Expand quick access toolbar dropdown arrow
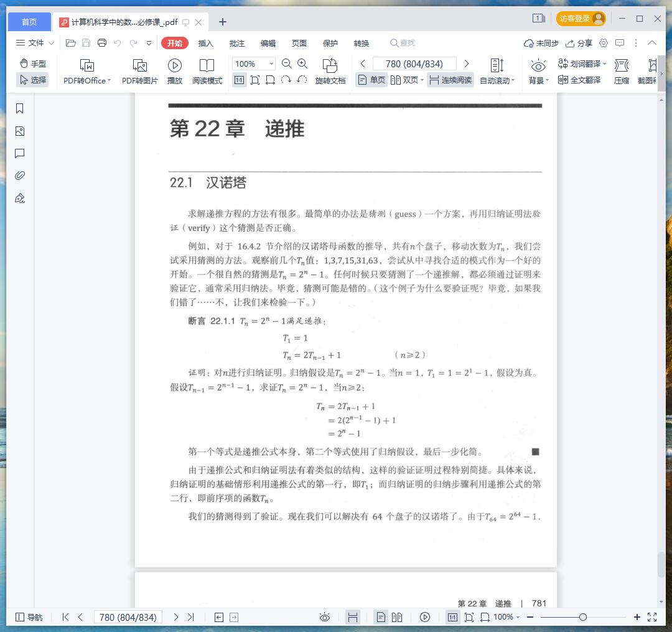This screenshot has width=672, height=632. (149, 43)
